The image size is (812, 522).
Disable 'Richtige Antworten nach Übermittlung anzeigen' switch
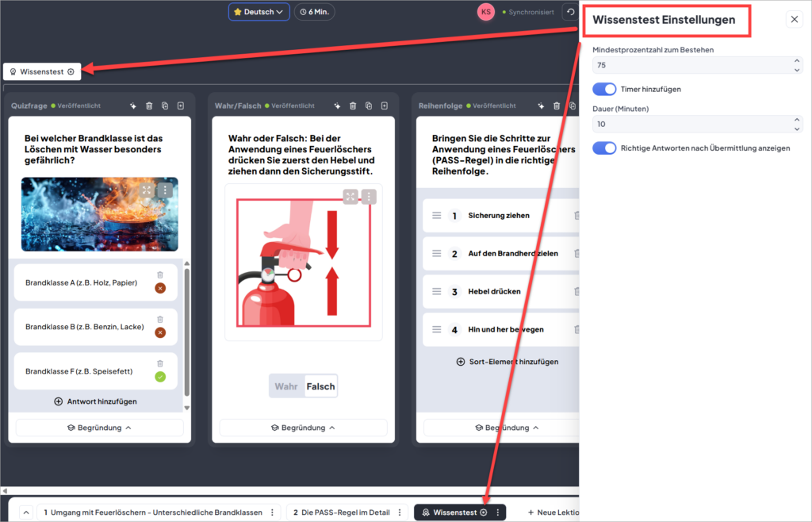pos(604,148)
